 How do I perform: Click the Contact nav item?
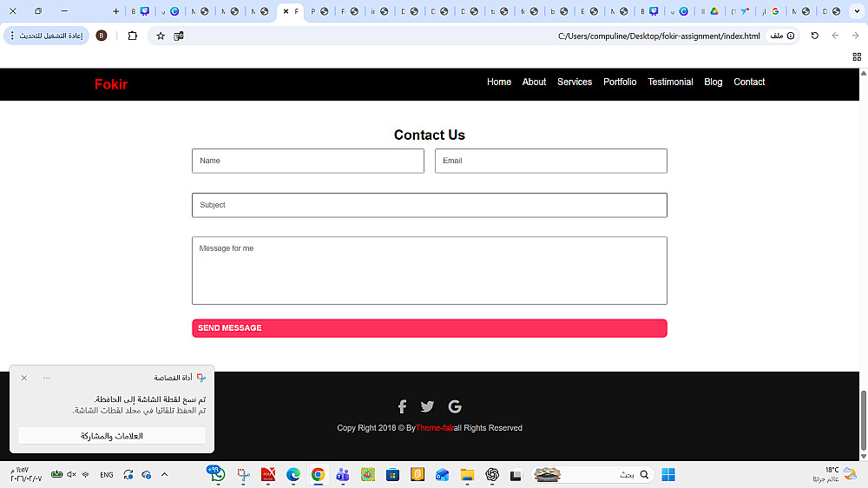(x=749, y=82)
